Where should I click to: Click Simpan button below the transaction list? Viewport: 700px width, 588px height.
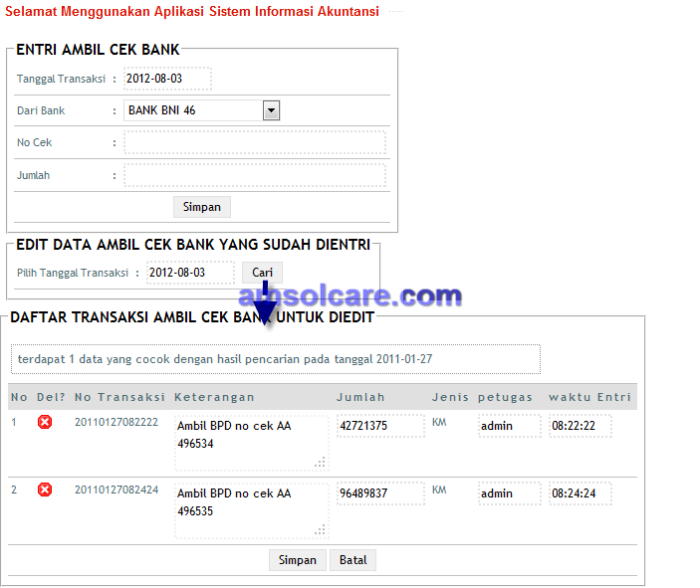(298, 560)
